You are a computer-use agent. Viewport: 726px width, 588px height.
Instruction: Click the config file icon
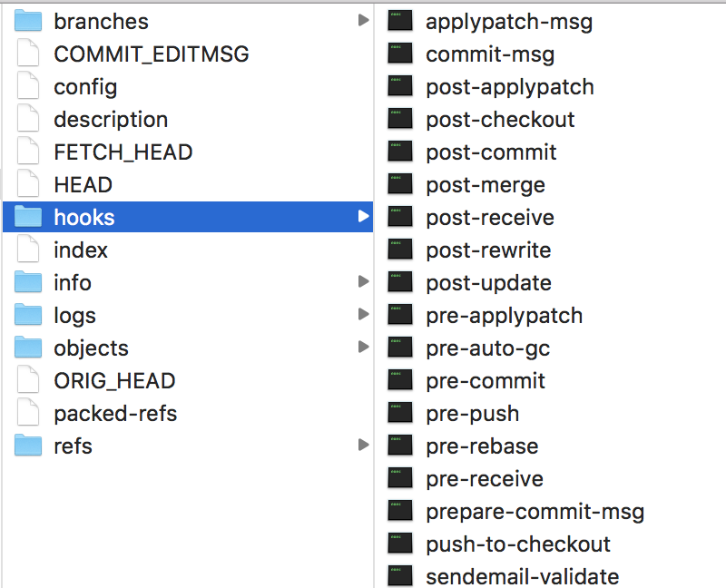pos(27,86)
